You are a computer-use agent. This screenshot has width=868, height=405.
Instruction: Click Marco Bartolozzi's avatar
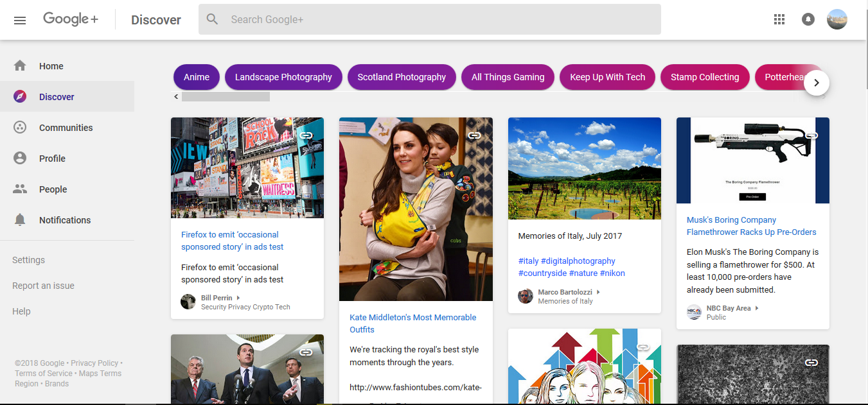(526, 296)
